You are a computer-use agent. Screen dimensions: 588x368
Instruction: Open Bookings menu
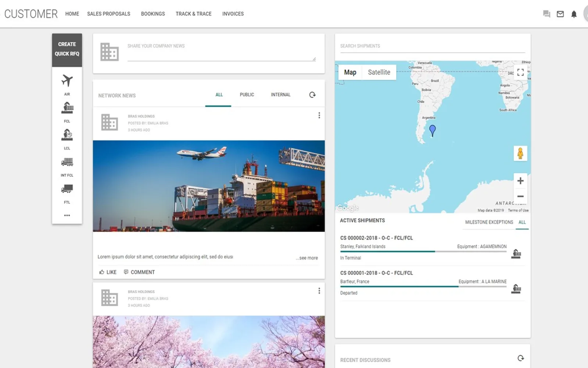click(x=153, y=14)
